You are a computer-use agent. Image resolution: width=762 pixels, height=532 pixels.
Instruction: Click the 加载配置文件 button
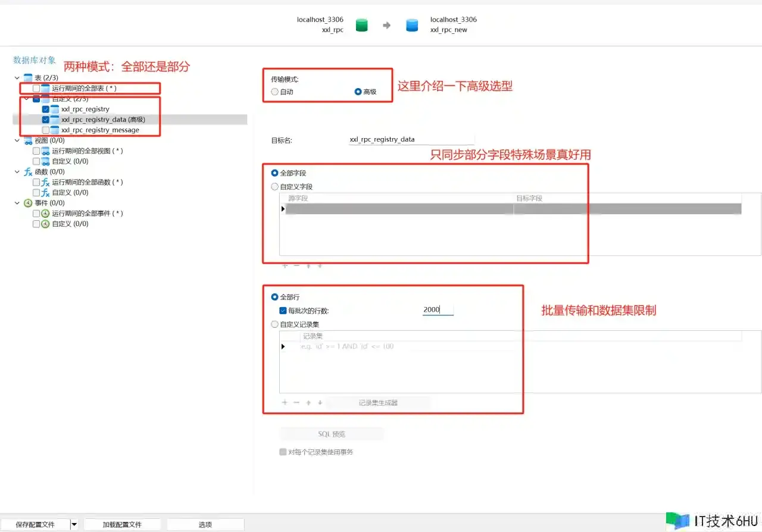(122, 524)
